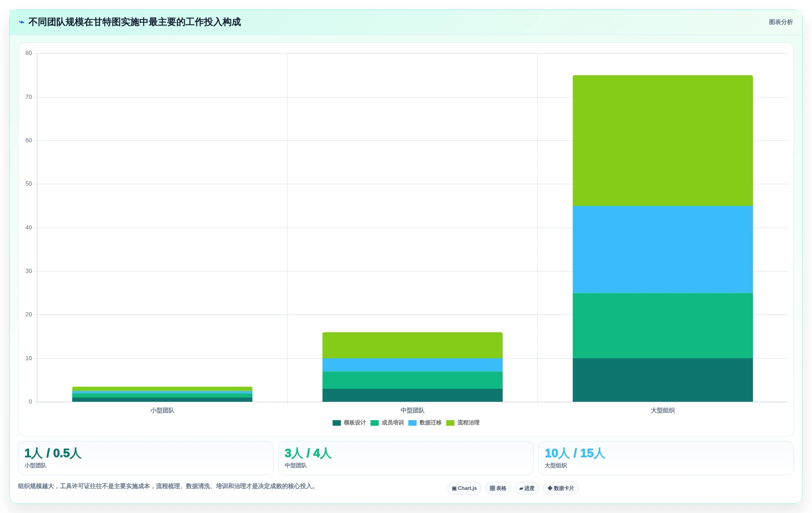Screen dimensions: 812x513
Task: Click the 进度 tag chip
Action: tap(527, 489)
